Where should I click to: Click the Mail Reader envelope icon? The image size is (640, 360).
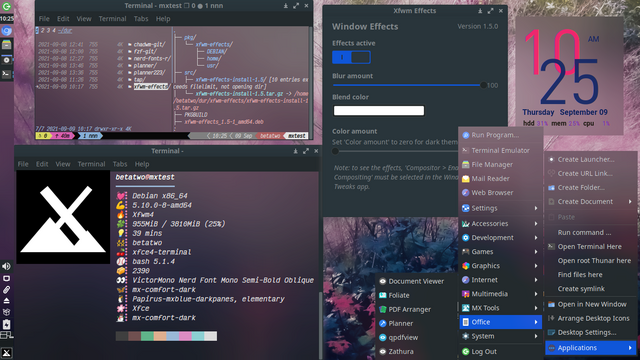point(465,179)
